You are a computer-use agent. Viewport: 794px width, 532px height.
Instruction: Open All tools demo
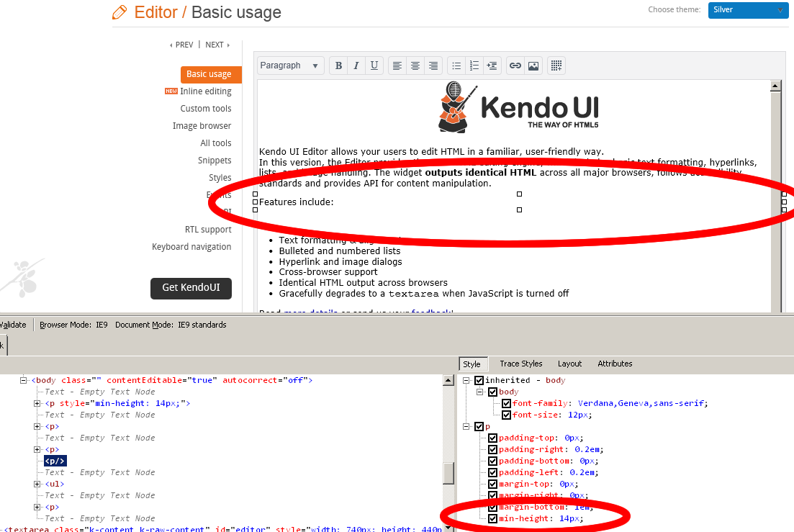(216, 143)
